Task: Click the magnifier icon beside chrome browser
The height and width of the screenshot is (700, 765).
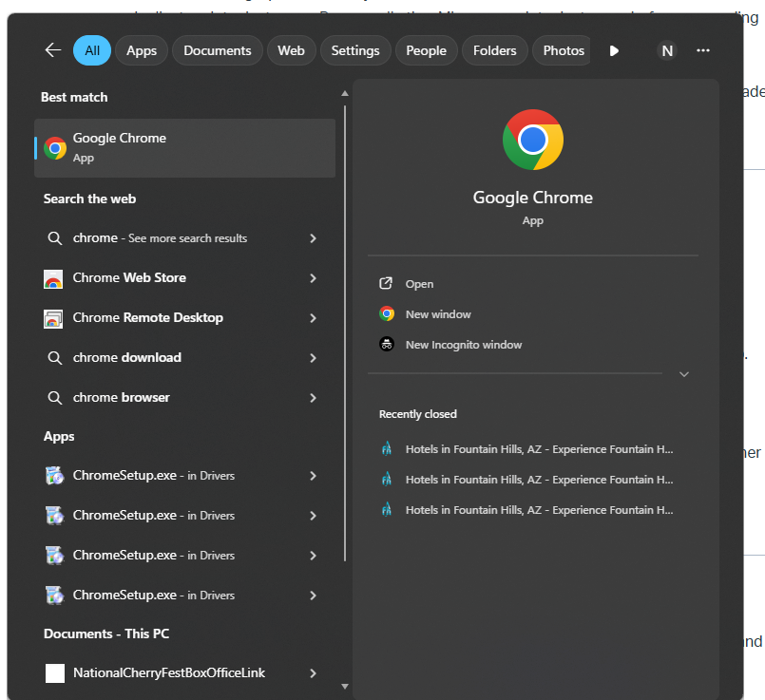Action: 55,398
